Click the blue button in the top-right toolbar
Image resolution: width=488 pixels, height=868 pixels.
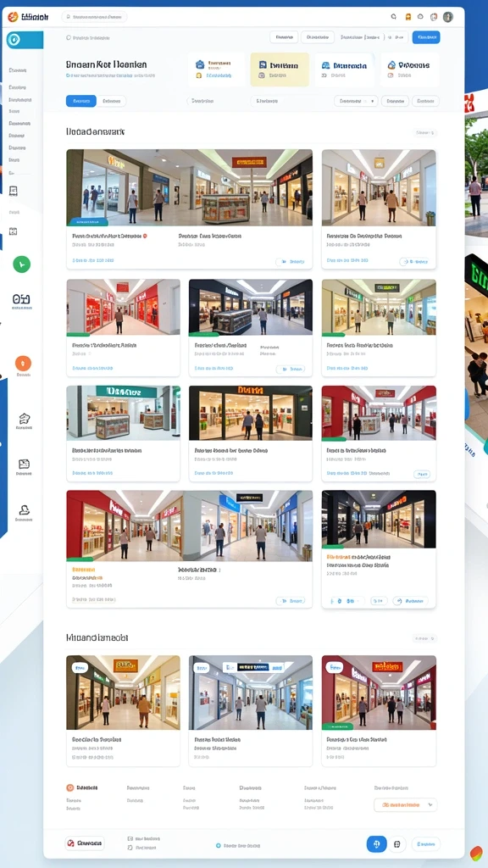(x=426, y=37)
